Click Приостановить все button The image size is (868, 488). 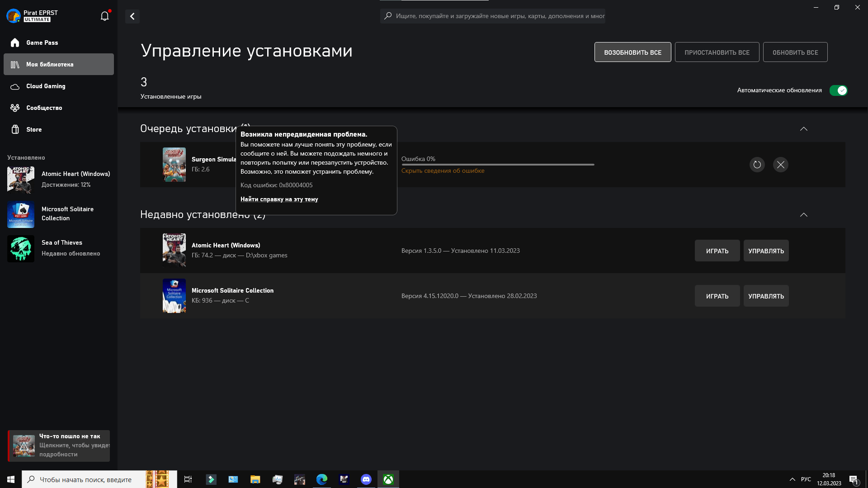[717, 52]
